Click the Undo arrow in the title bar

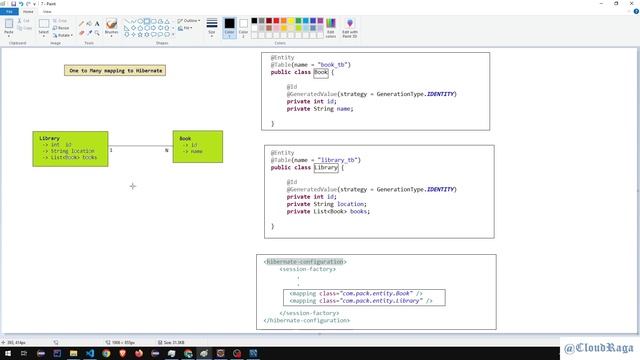point(21,4)
